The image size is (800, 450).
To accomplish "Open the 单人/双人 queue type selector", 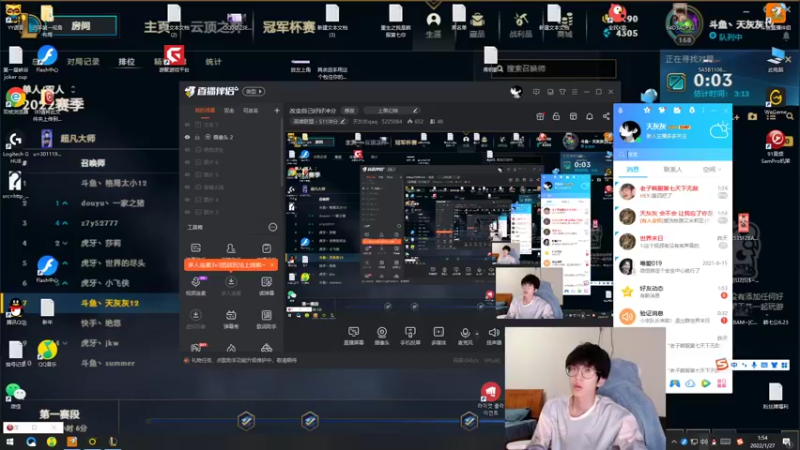I will click(x=49, y=90).
